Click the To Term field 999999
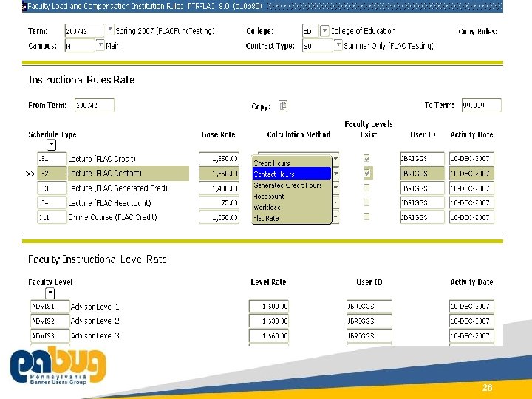The width and height of the screenshot is (532, 399). coord(481,105)
